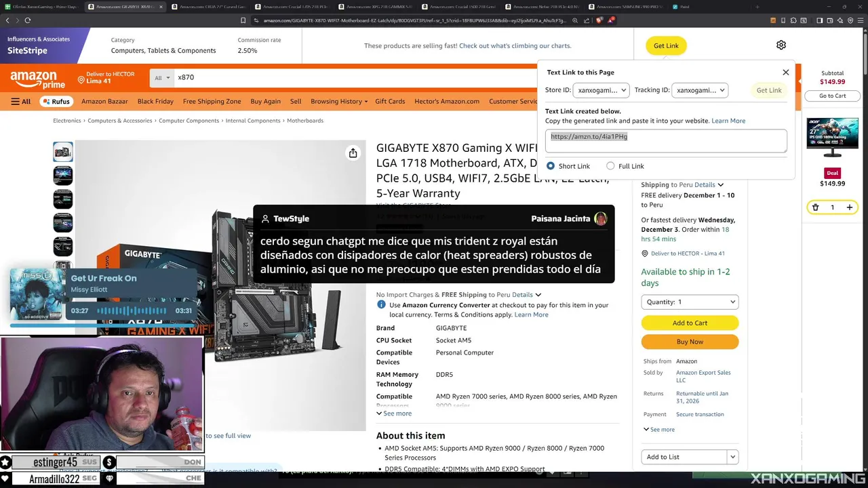
Task: Open the Rufus assistant
Action: click(x=56, y=102)
